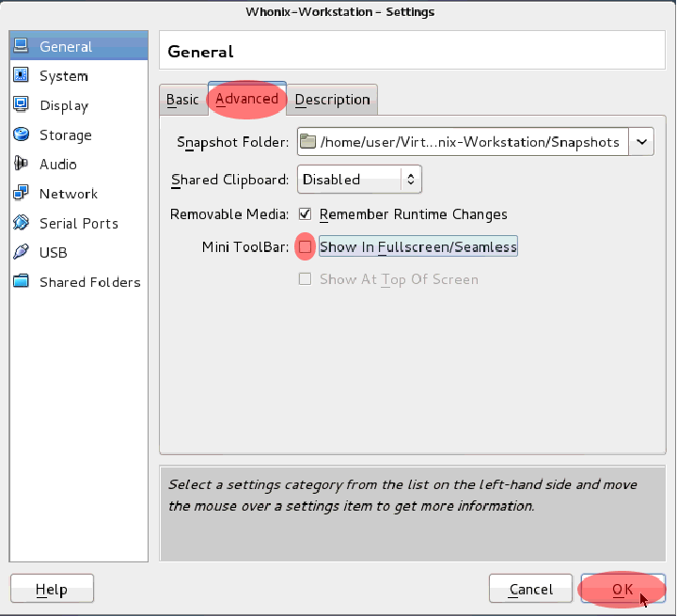The image size is (677, 616).
Task: Click the folder icon in Snapshot Folder field
Action: [x=307, y=142]
